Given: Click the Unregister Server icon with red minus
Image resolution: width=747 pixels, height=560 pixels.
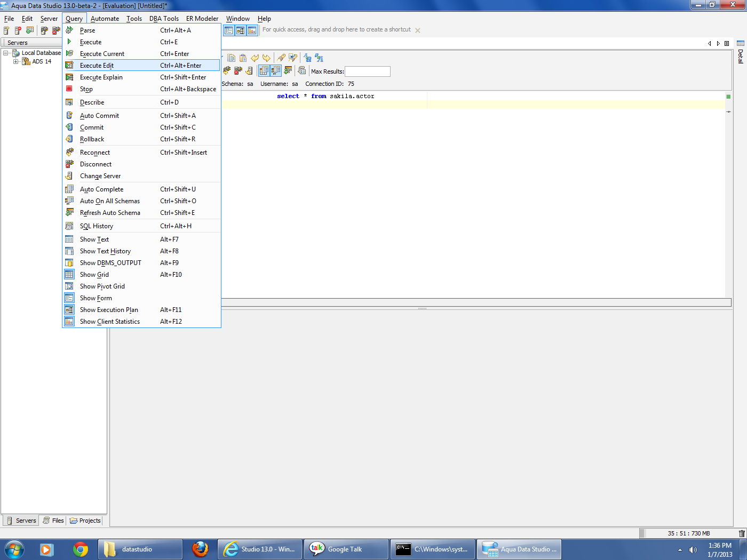Looking at the screenshot, I should tap(18, 30).
